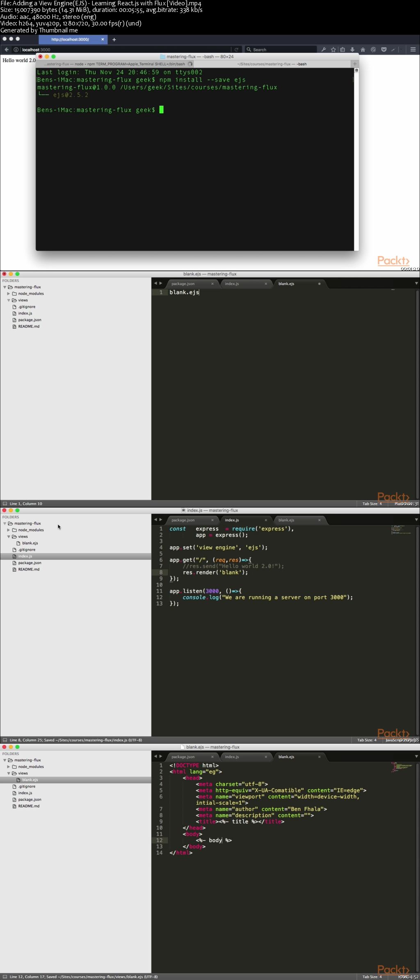Close the http://localhost:3000/ browser tab

point(103,39)
